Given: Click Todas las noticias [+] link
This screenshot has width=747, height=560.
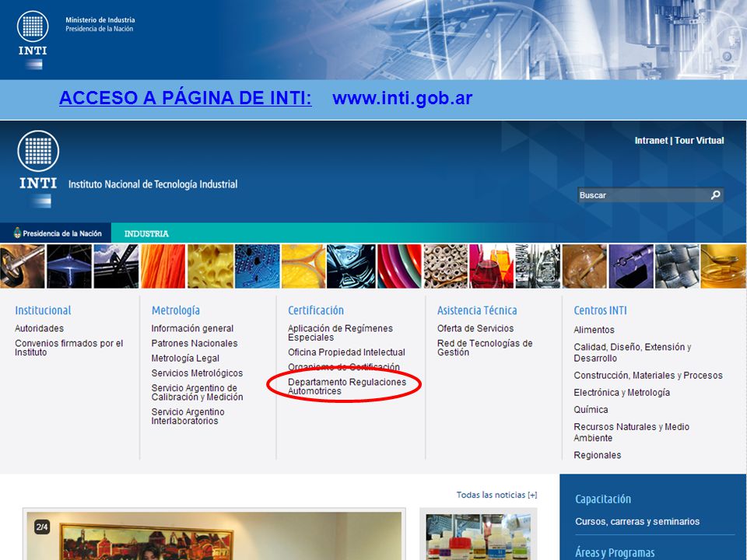Looking at the screenshot, I should (x=497, y=495).
